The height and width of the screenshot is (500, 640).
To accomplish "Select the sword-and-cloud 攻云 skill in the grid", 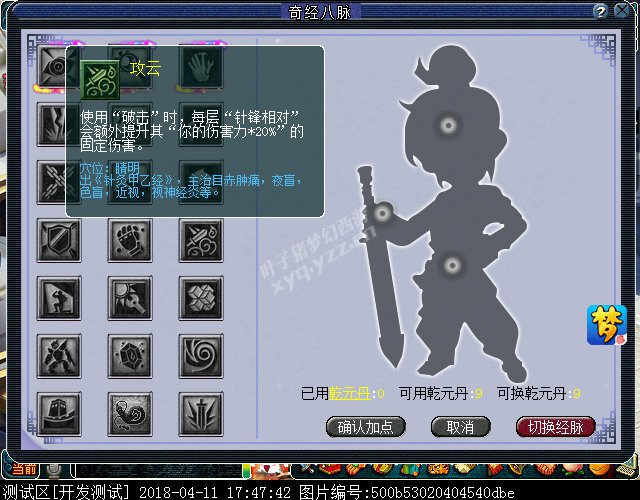I will [201, 240].
